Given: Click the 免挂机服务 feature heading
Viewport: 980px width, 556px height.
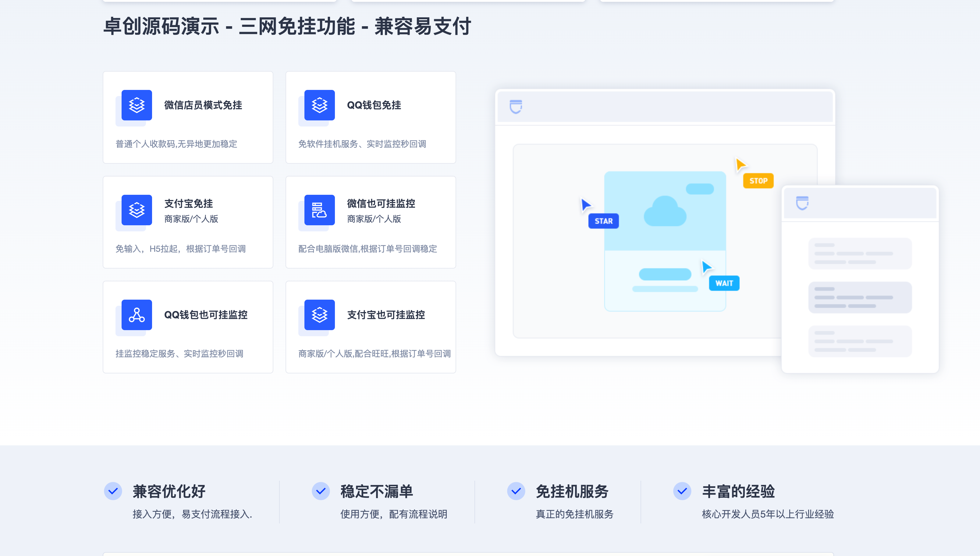Looking at the screenshot, I should tap(572, 491).
